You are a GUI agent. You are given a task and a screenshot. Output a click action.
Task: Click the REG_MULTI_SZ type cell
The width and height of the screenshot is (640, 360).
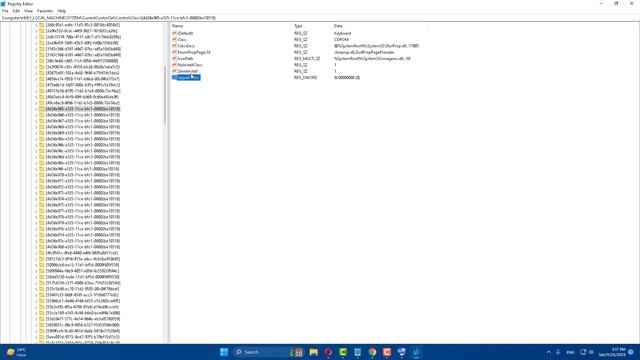click(307, 58)
